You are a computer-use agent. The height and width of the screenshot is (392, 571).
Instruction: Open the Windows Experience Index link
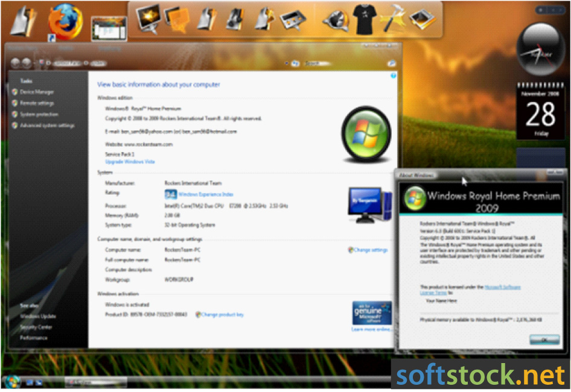click(206, 194)
